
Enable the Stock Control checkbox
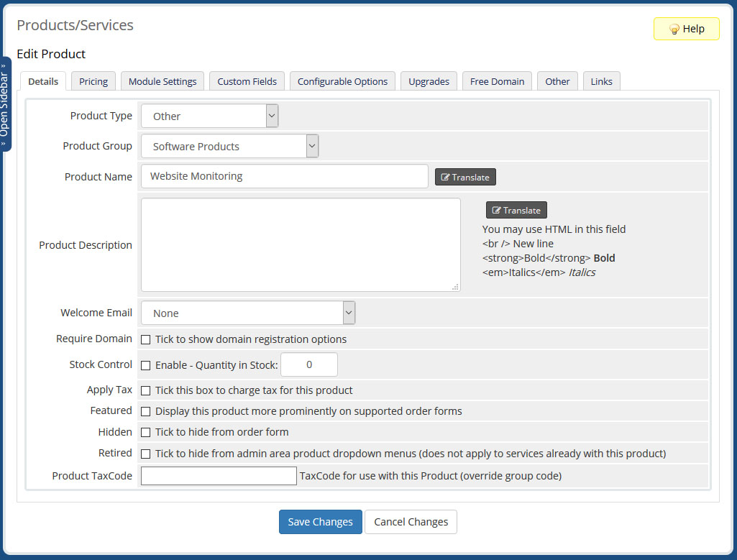(146, 365)
